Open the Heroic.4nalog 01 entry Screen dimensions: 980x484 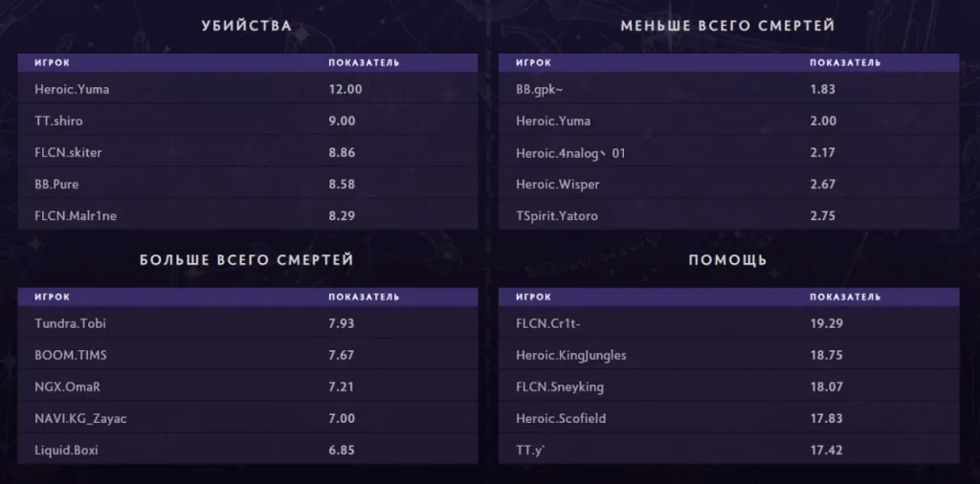(570, 152)
